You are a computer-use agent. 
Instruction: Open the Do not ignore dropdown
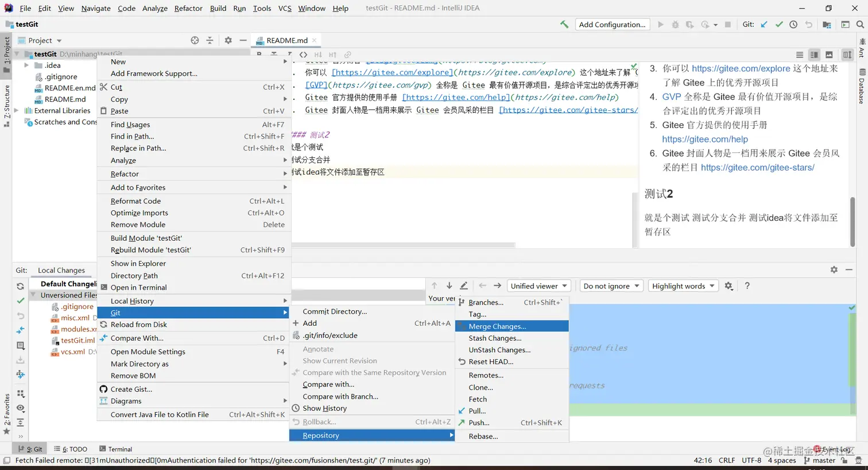(x=611, y=286)
